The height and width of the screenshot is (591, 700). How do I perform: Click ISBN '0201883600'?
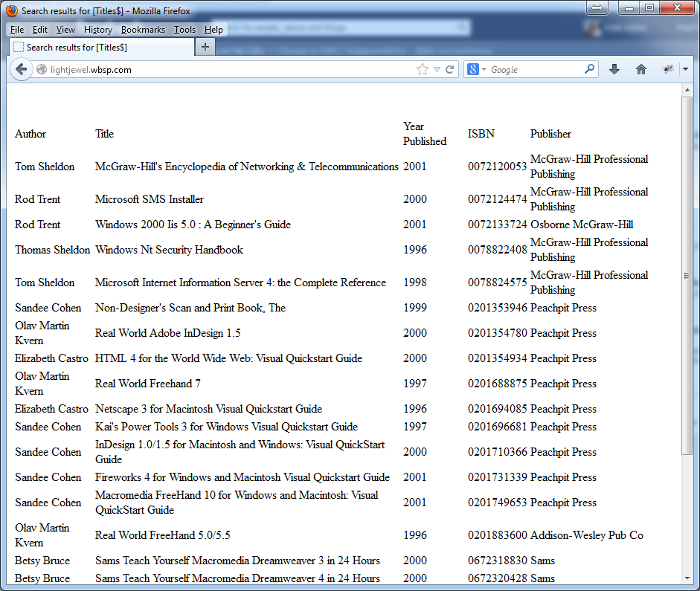[x=498, y=535]
